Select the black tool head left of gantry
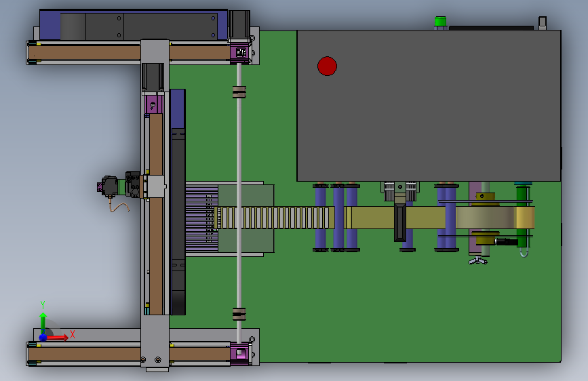Image resolution: width=588 pixels, height=381 pixels. [109, 186]
